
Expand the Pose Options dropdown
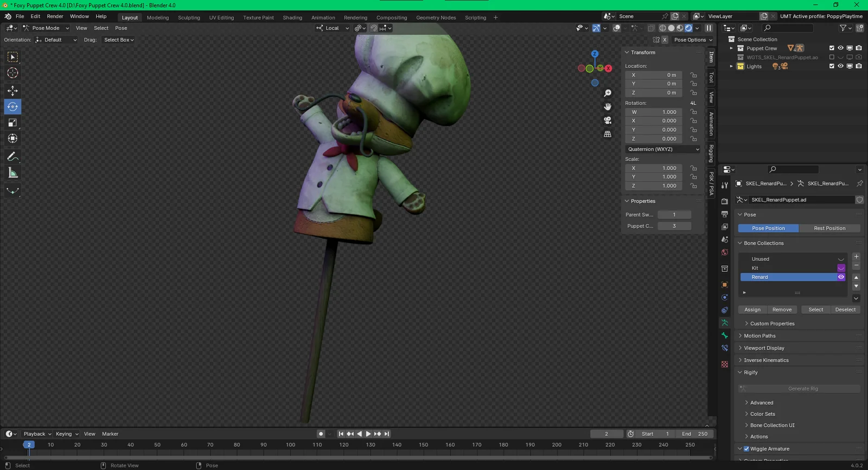point(693,40)
